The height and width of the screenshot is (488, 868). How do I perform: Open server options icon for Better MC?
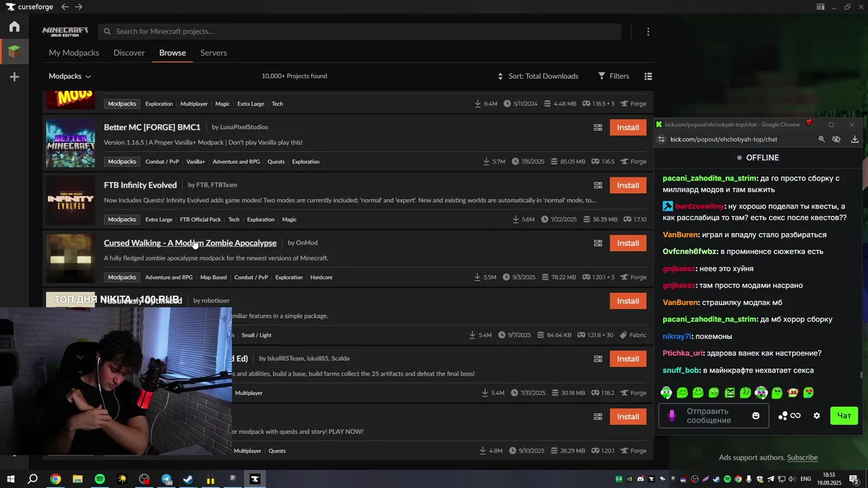(x=598, y=127)
